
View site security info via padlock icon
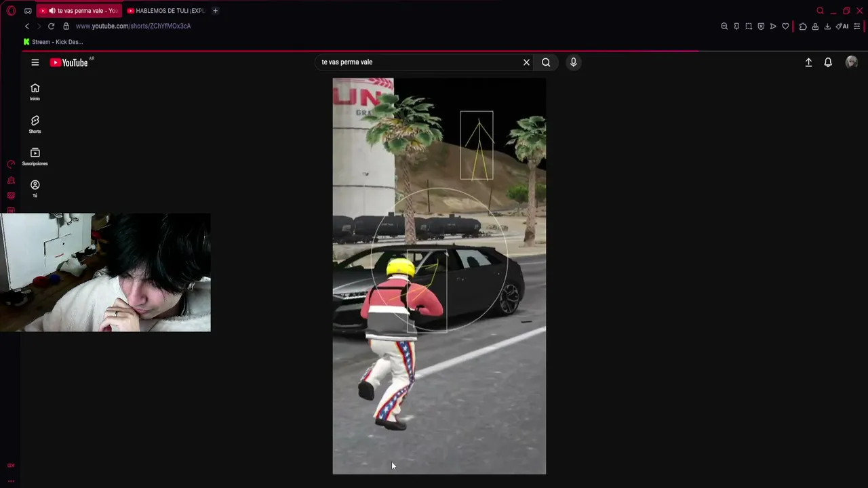[66, 26]
